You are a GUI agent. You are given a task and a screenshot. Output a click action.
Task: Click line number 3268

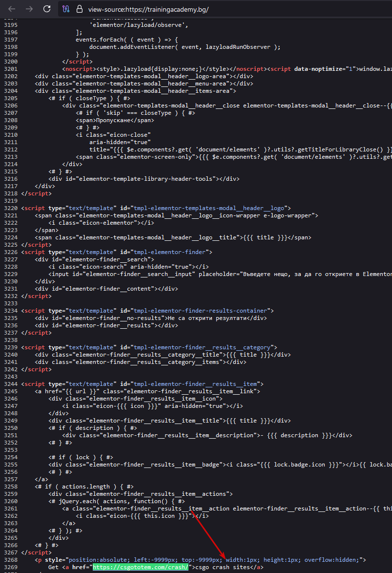pos(11,560)
